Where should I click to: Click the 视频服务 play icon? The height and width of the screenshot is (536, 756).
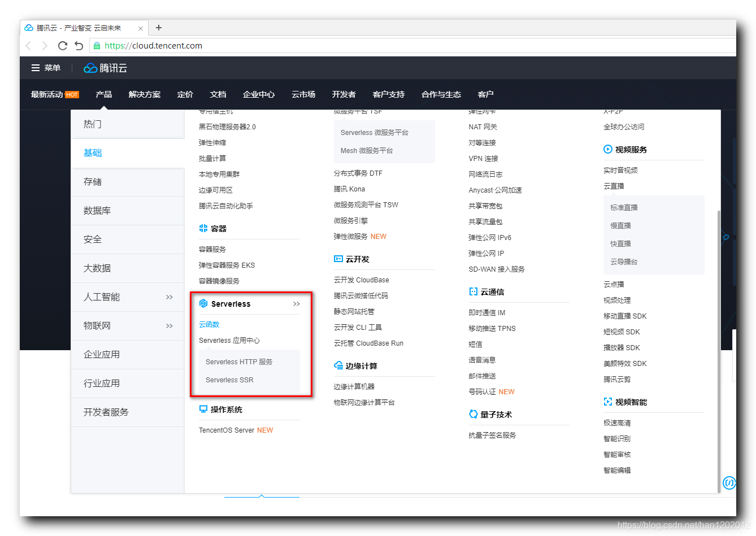[x=608, y=149]
